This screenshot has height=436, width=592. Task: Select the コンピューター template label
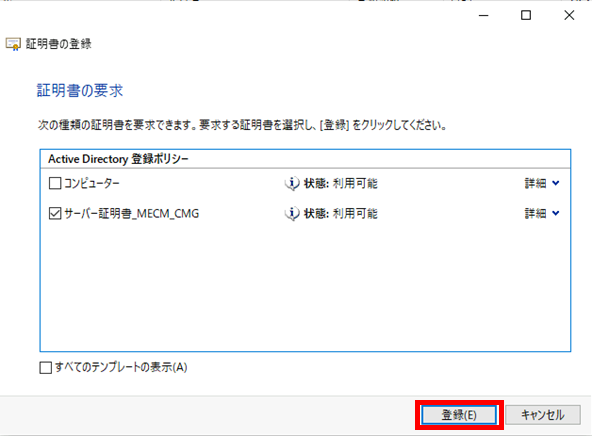point(92,183)
